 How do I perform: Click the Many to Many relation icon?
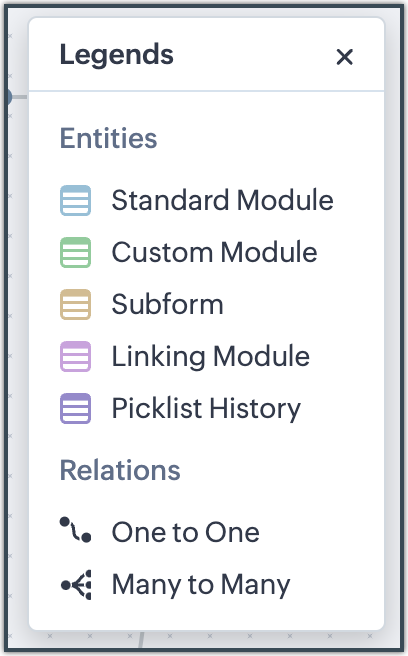tap(76, 584)
